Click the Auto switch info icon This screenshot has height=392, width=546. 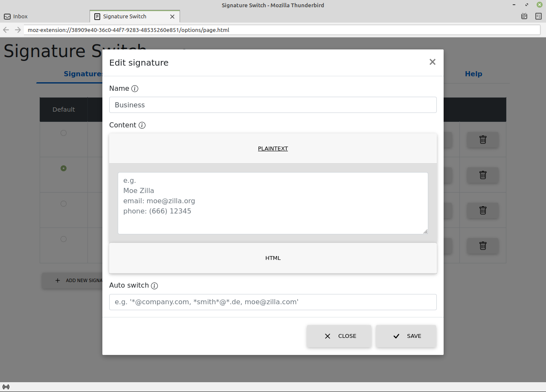point(154,286)
